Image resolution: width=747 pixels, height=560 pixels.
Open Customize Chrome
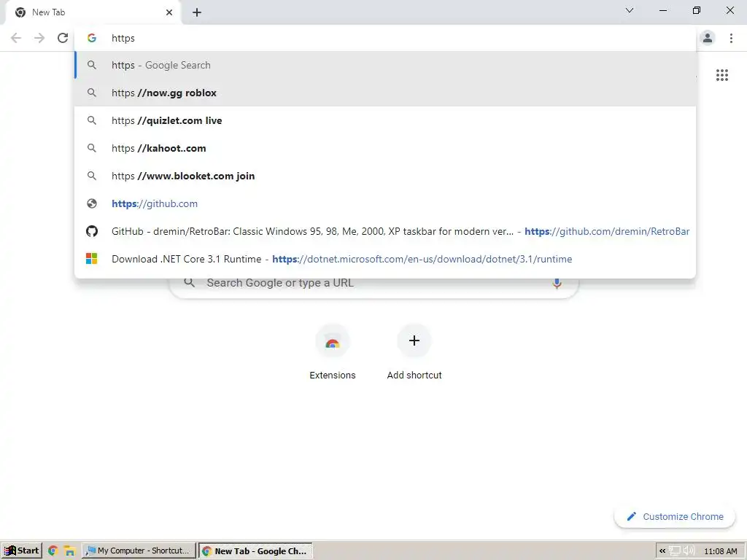(x=675, y=516)
